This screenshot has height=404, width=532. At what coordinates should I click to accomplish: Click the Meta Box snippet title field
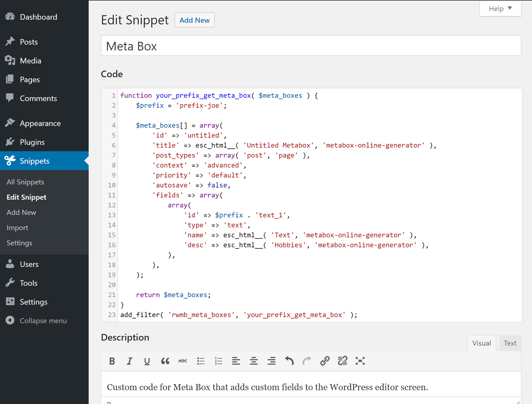click(311, 46)
